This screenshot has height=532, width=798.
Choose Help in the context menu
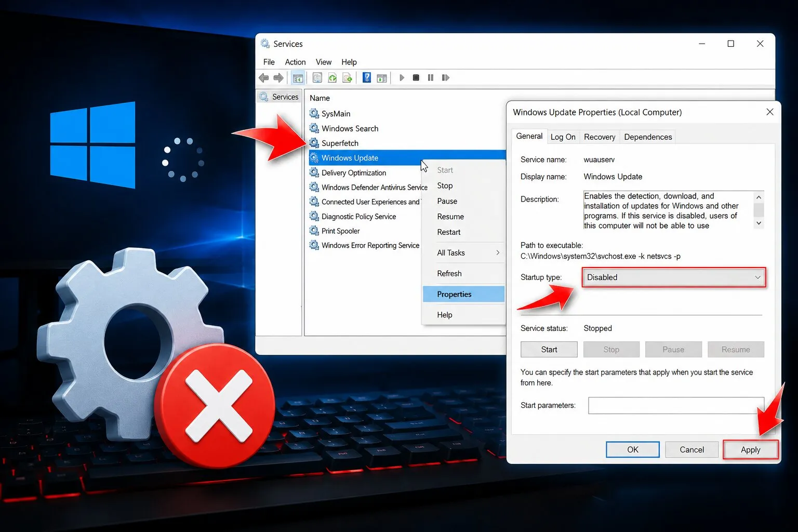(463, 315)
